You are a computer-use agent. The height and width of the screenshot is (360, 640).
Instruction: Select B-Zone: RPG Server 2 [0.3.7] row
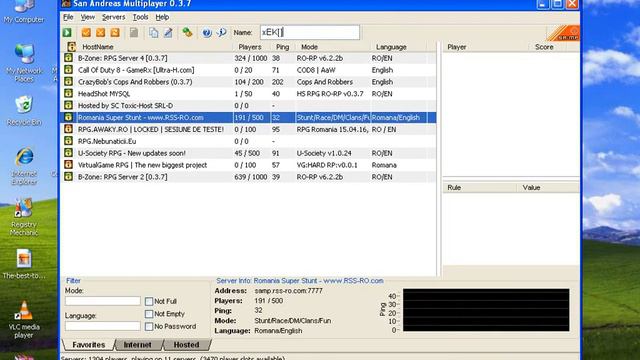point(248,176)
